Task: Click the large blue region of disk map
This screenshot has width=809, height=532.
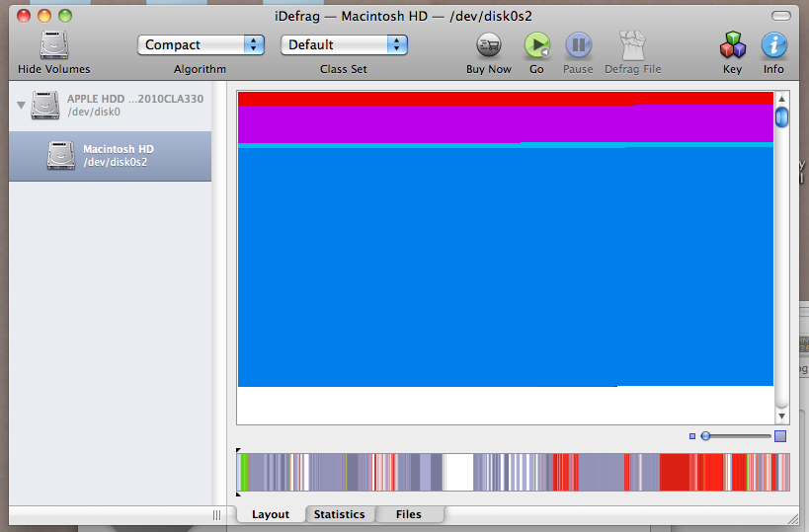Action: click(x=506, y=267)
